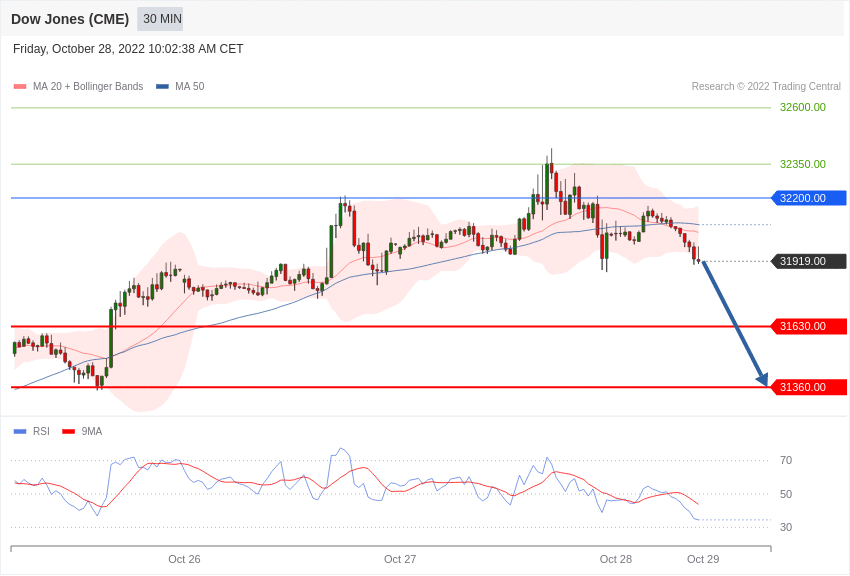This screenshot has width=850, height=576.
Task: Click the black 31919.00 current price tag
Action: [x=809, y=261]
